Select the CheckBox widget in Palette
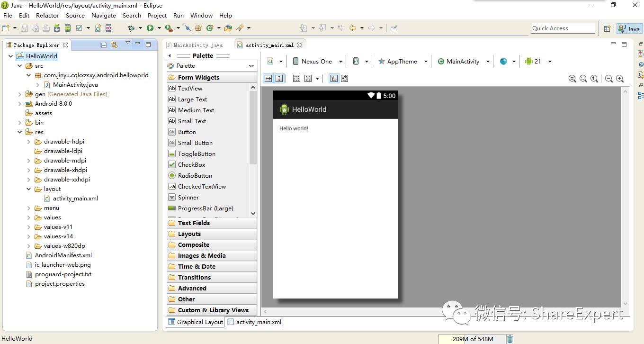Viewport: 644px width, 344px height. (x=191, y=165)
